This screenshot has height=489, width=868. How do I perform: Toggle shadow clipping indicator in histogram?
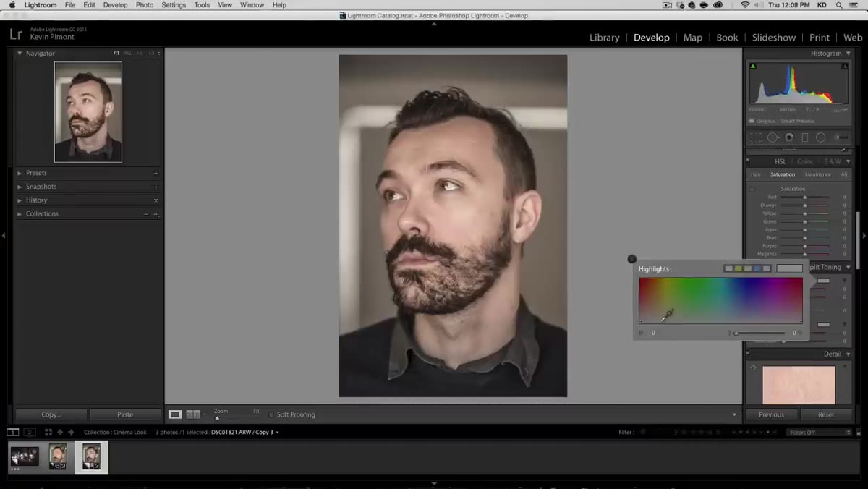tap(753, 67)
